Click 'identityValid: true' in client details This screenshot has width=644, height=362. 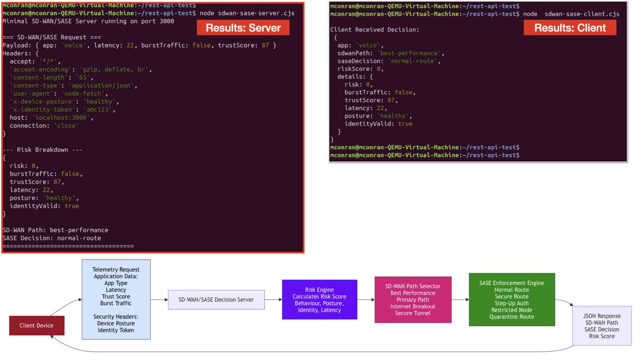(378, 124)
